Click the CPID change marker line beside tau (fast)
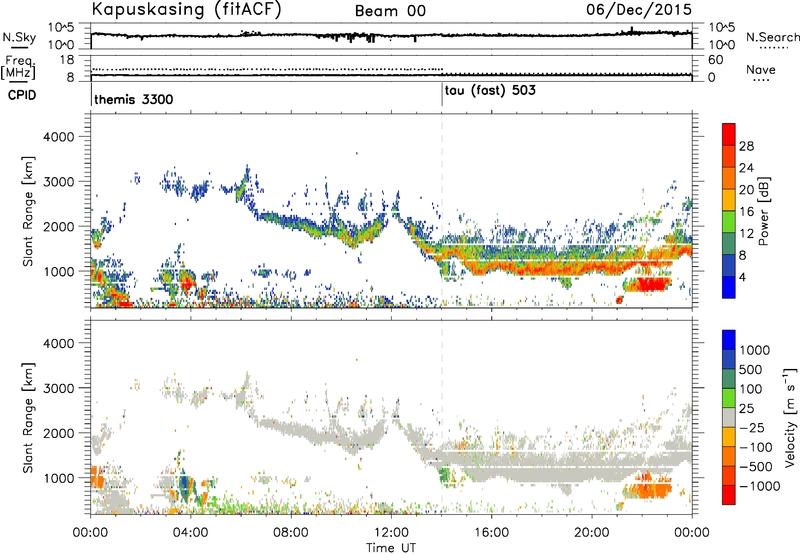This screenshot has width=800, height=554. pos(442,95)
